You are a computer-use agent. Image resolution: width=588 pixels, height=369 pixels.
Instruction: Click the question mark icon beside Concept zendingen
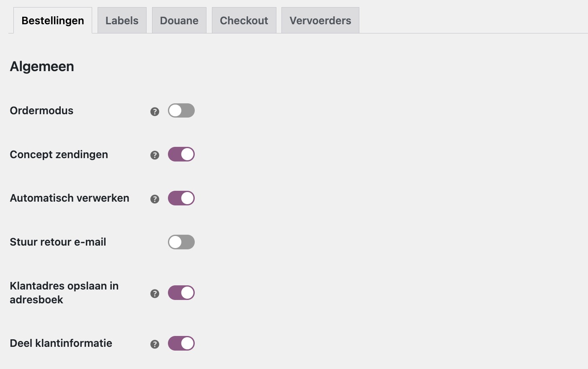[x=155, y=155]
